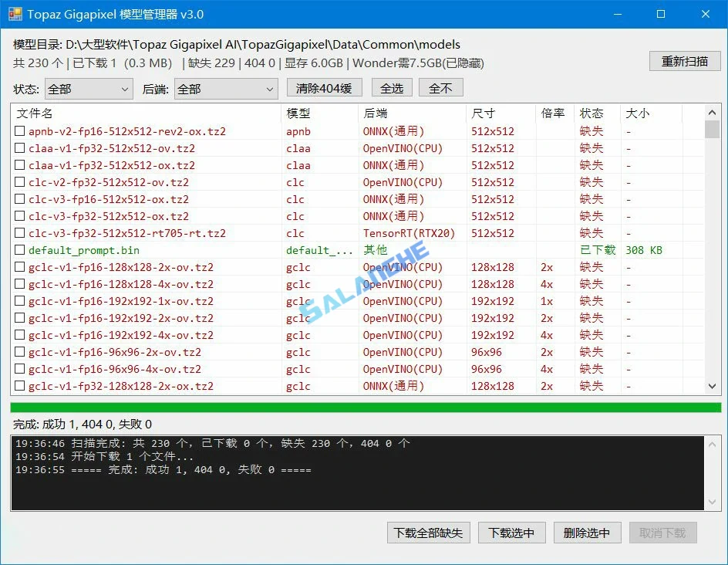Sort by the 倍率 column header
The image size is (728, 565).
554,113
